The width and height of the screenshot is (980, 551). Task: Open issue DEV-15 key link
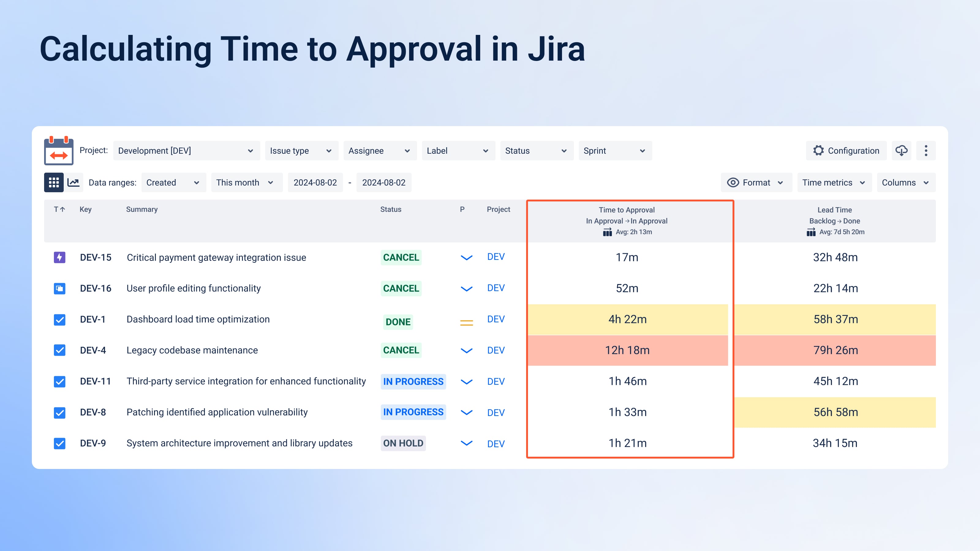click(x=96, y=257)
